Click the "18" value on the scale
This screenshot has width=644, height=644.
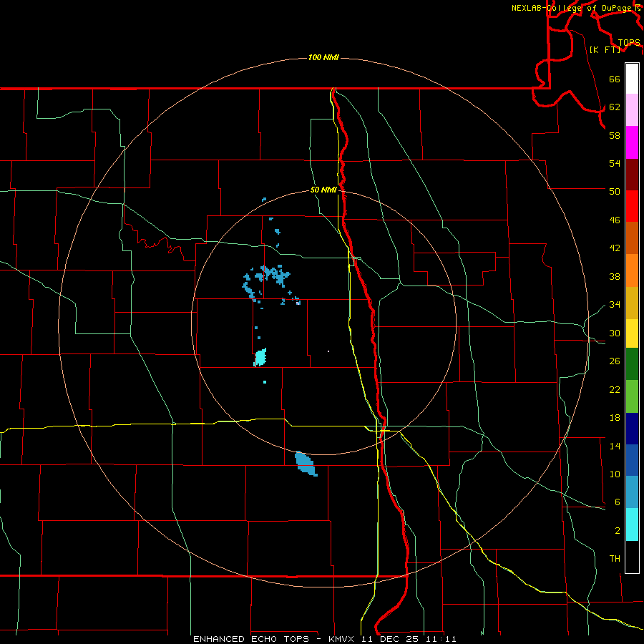615,418
